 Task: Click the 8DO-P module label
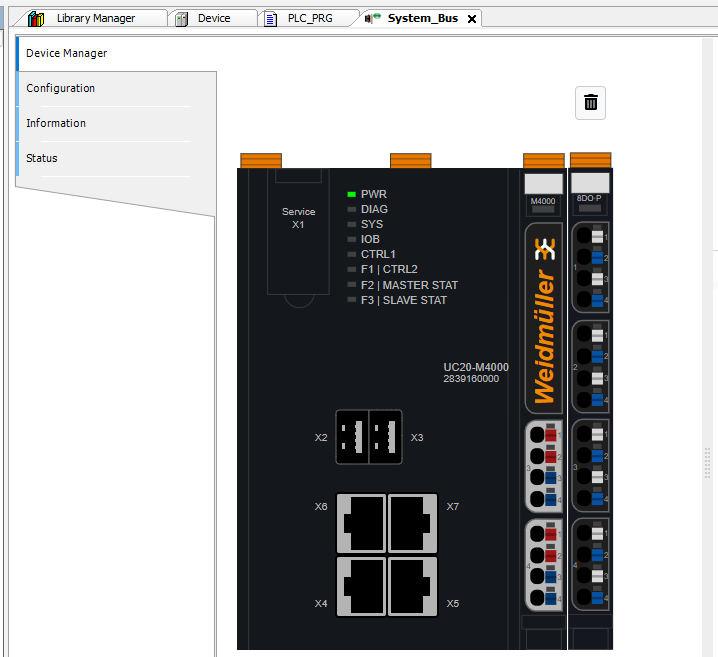click(x=589, y=198)
